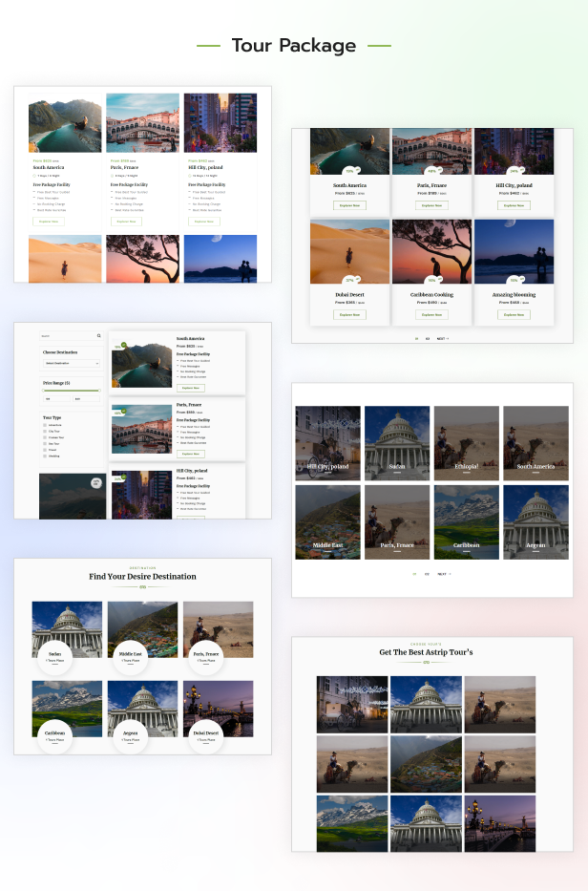Open the Select Destination dropdown
Viewport: 588px width, 891px height.
coord(72,363)
